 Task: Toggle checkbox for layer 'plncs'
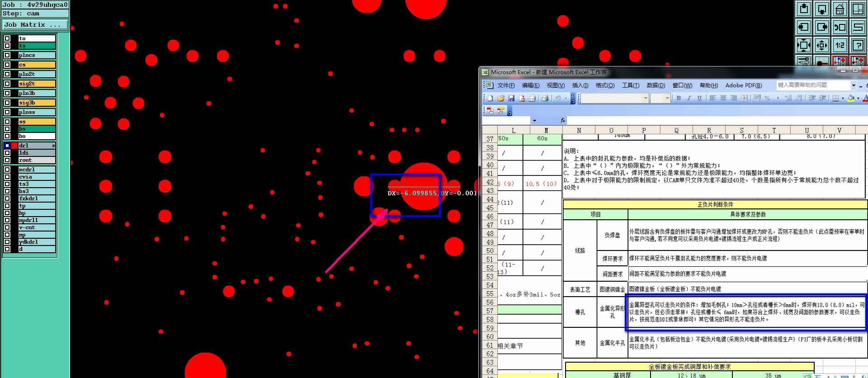pyautogui.click(x=7, y=55)
